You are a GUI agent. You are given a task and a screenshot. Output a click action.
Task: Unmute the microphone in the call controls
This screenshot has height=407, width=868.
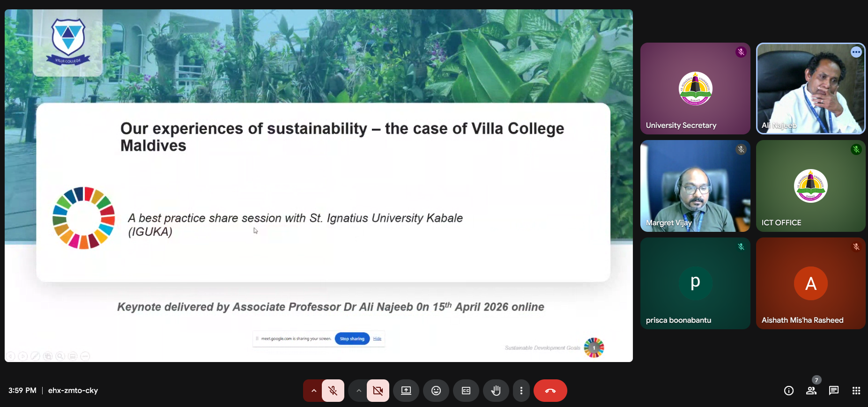point(333,391)
